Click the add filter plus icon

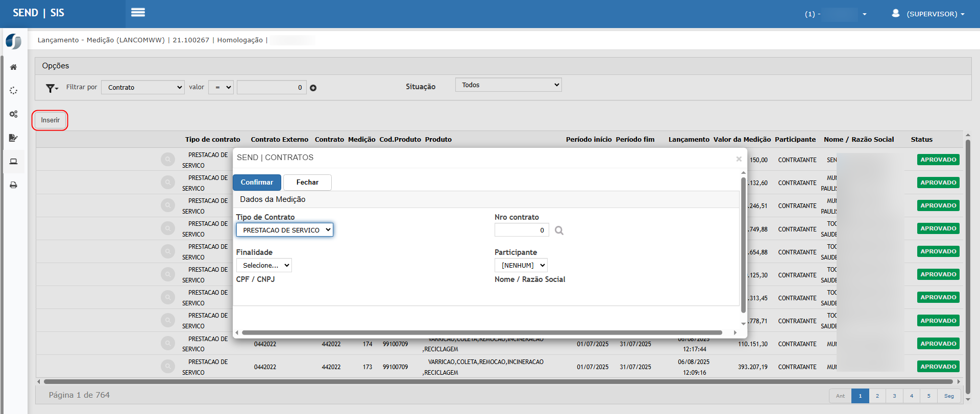[x=313, y=88]
